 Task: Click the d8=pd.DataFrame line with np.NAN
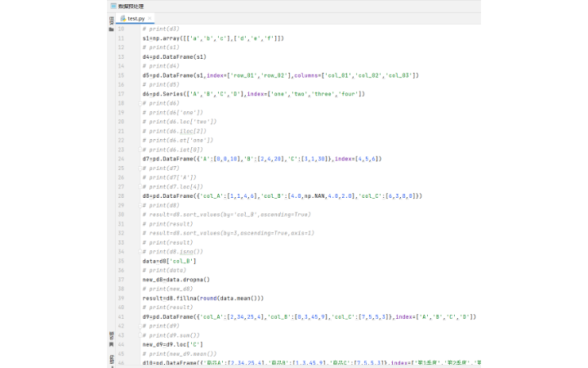[x=282, y=196]
